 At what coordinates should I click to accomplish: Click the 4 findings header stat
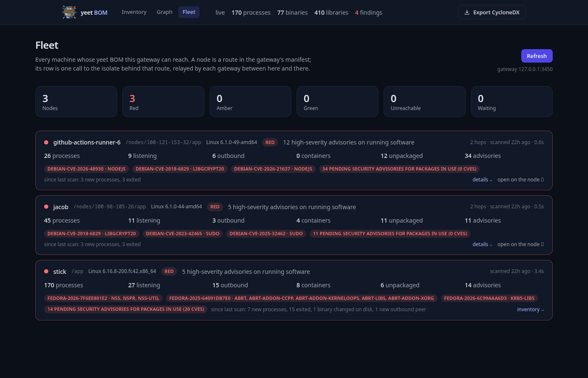[x=369, y=13]
